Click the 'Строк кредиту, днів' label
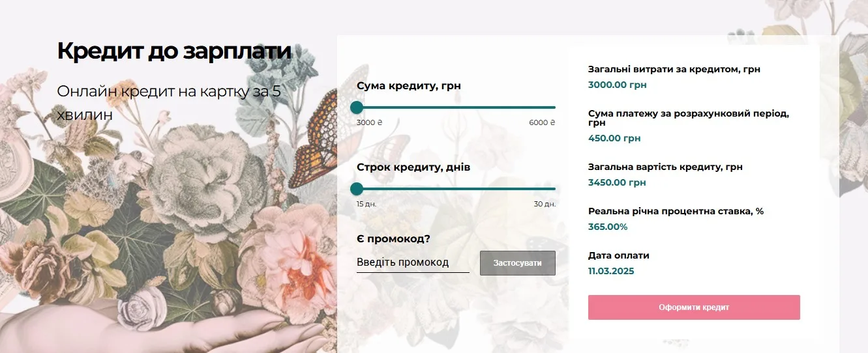This screenshot has height=353, width=868. (413, 167)
